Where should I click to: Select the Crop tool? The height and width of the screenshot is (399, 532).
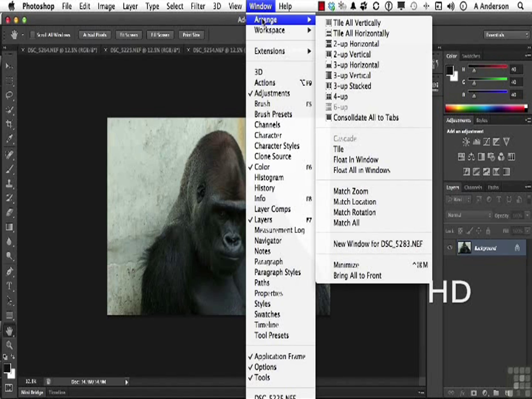coord(9,124)
